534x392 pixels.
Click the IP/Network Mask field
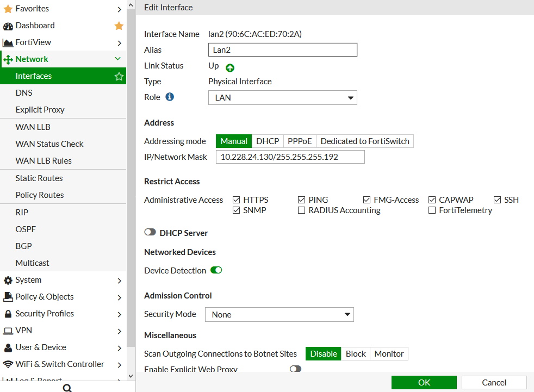290,157
